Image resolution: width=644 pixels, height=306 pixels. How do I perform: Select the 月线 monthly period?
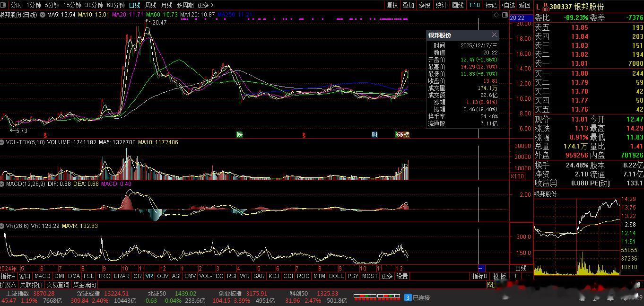pyautogui.click(x=166, y=5)
